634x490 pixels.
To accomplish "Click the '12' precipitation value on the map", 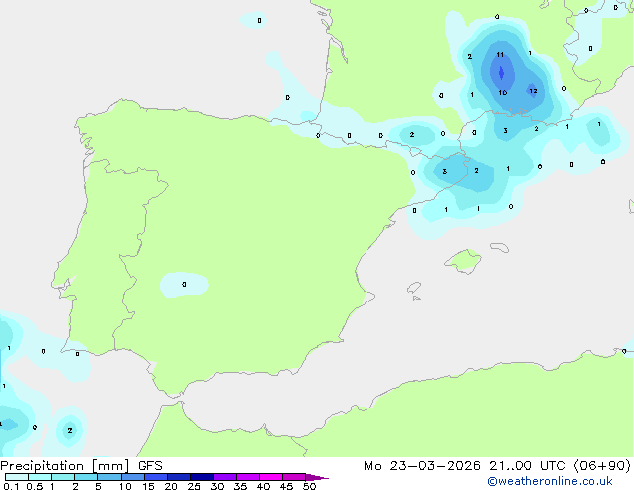I will (x=533, y=91).
